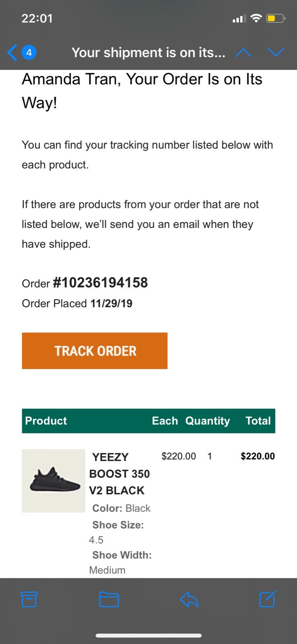Archive this email using the box icon

[29, 599]
